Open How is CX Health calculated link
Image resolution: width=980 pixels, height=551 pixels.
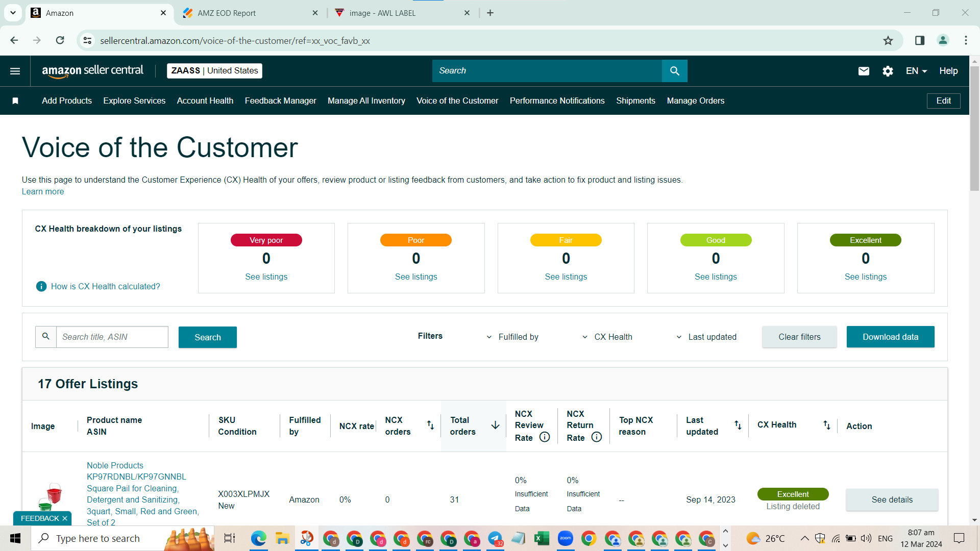click(105, 287)
